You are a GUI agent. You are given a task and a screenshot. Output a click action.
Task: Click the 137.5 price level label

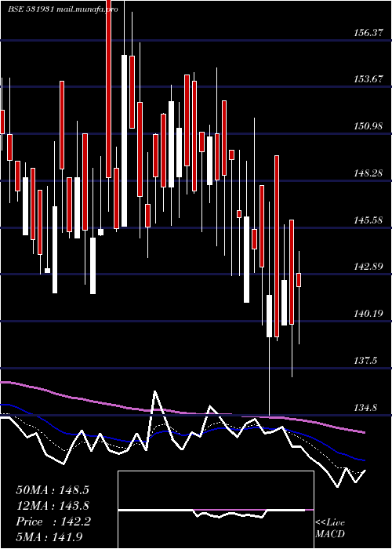tap(365, 361)
